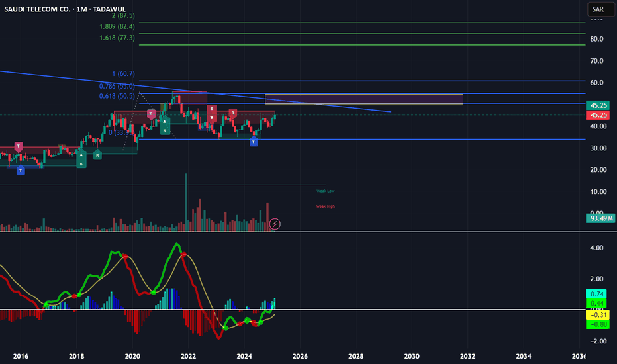
Task: Click the SAUDI TELECOM CO. chart title
Action: 65,9
